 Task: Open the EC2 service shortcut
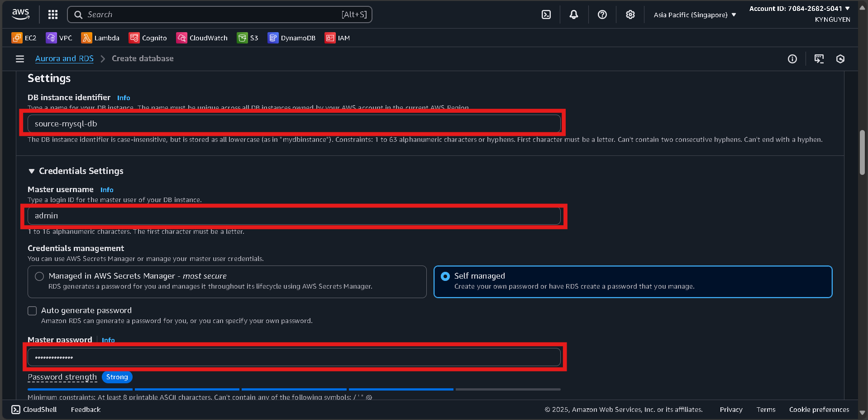pos(24,38)
